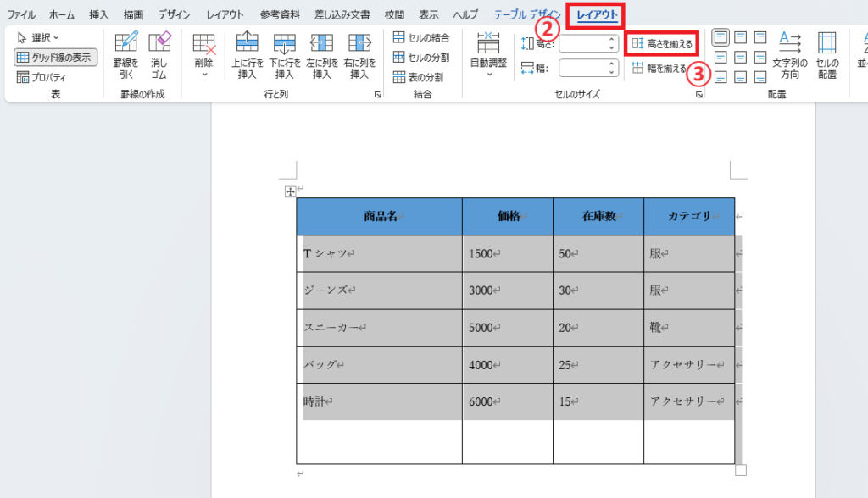Click 左に列を挿入 insert column left
Image resolution: width=868 pixels, height=498 pixels.
pos(321,55)
